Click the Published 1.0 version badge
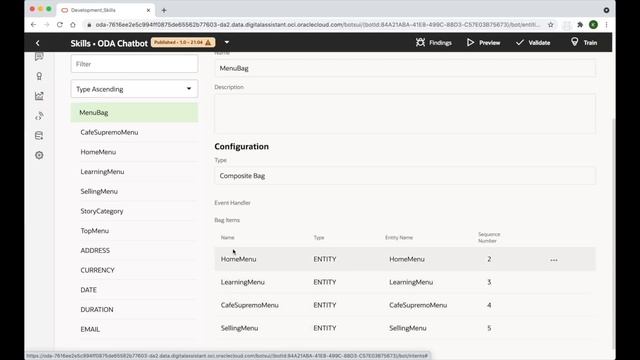The width and height of the screenshot is (640, 360). point(182,42)
